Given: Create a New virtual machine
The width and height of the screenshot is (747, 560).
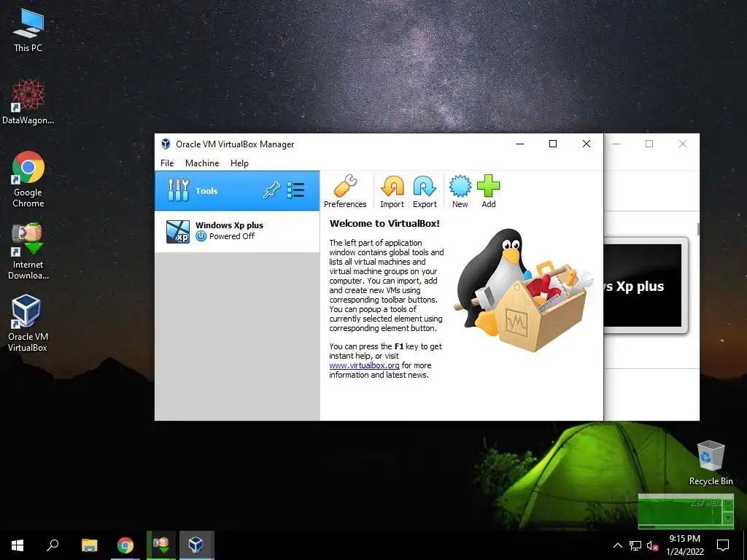Looking at the screenshot, I should tap(460, 191).
